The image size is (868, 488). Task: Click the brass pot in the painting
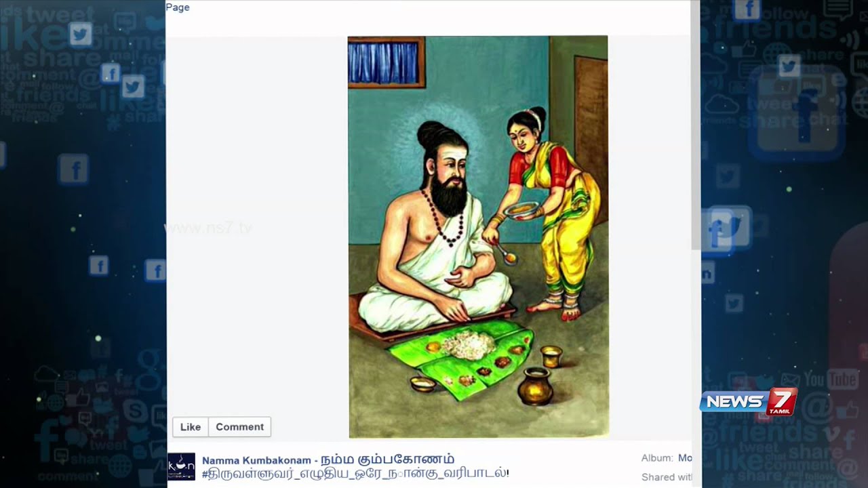coord(535,386)
